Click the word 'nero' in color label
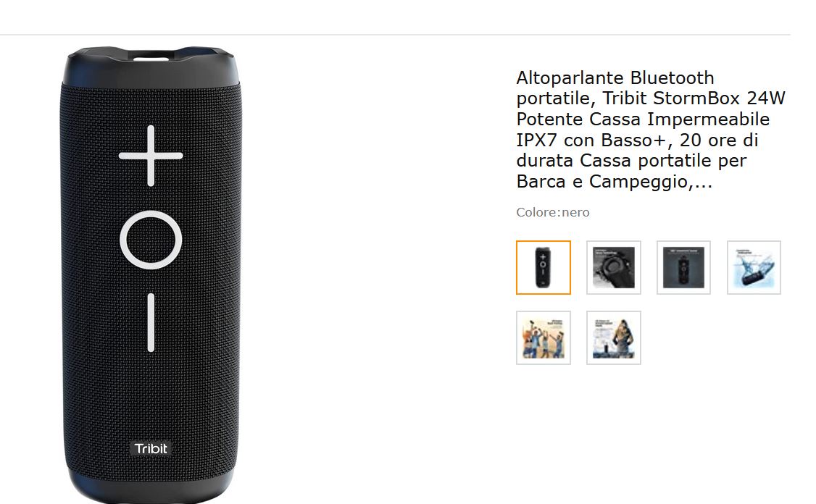The image size is (816, 504). click(x=575, y=212)
